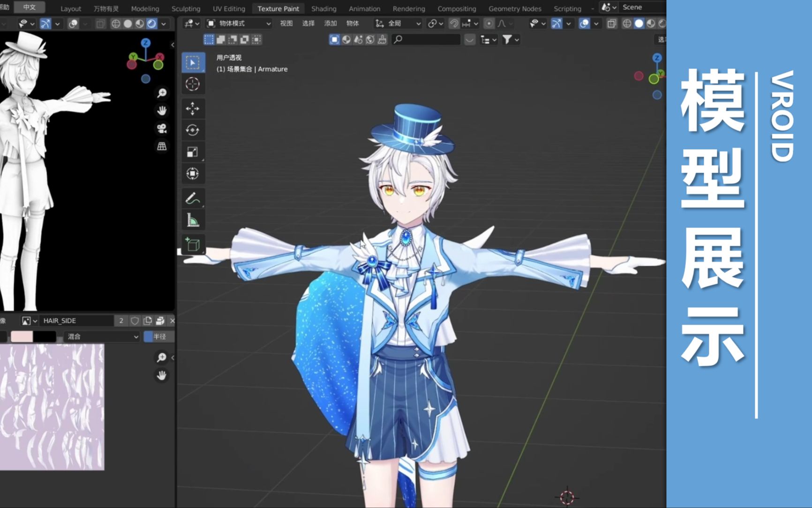The height and width of the screenshot is (508, 812).
Task: Toggle gizmo display in the left viewport
Action: click(x=45, y=23)
